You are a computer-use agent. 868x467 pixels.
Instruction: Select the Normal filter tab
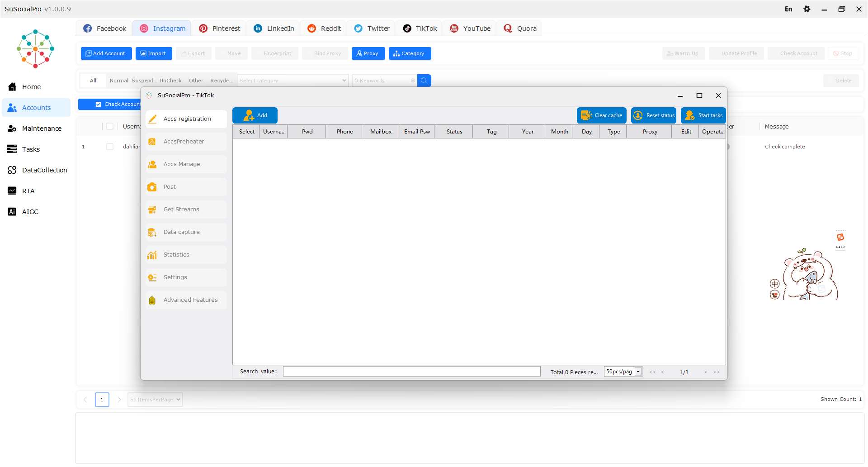[x=119, y=81]
